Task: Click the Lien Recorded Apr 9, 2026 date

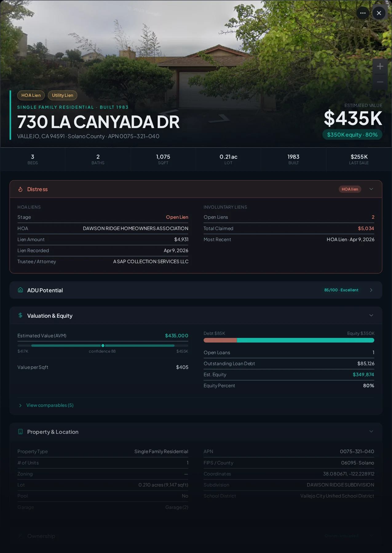Action: point(176,250)
